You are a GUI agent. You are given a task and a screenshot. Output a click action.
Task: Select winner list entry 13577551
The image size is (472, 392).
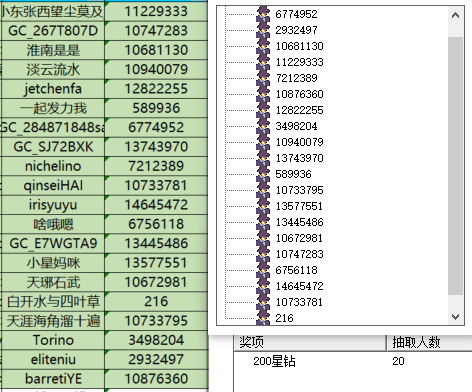point(299,206)
